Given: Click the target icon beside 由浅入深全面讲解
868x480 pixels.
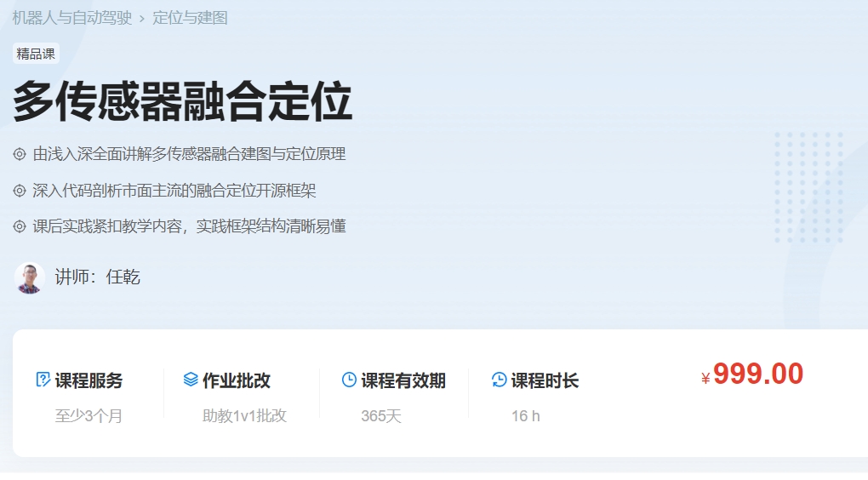Looking at the screenshot, I should 20,154.
